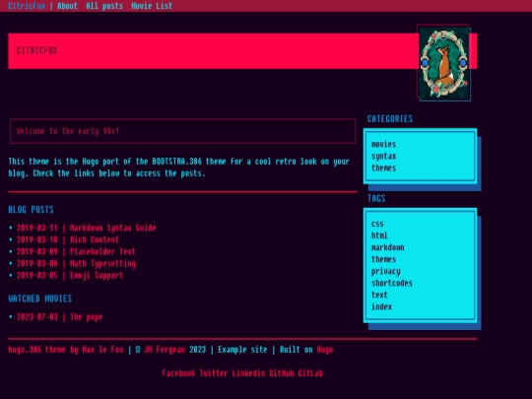Click the BLOG POSTS heading

(31, 210)
